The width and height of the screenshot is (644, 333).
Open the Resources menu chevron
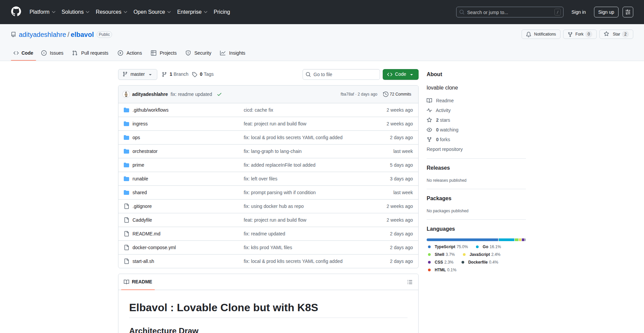[x=125, y=12]
